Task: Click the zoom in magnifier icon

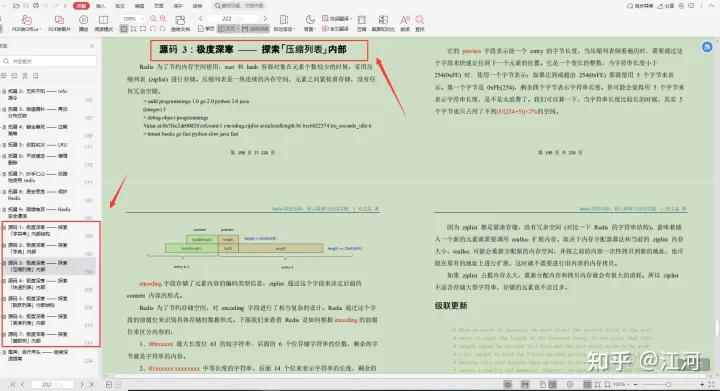Action: 163,19
